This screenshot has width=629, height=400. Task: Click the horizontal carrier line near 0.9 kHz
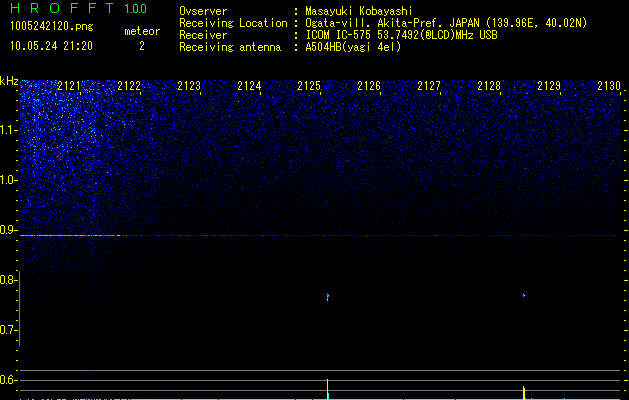click(x=320, y=236)
